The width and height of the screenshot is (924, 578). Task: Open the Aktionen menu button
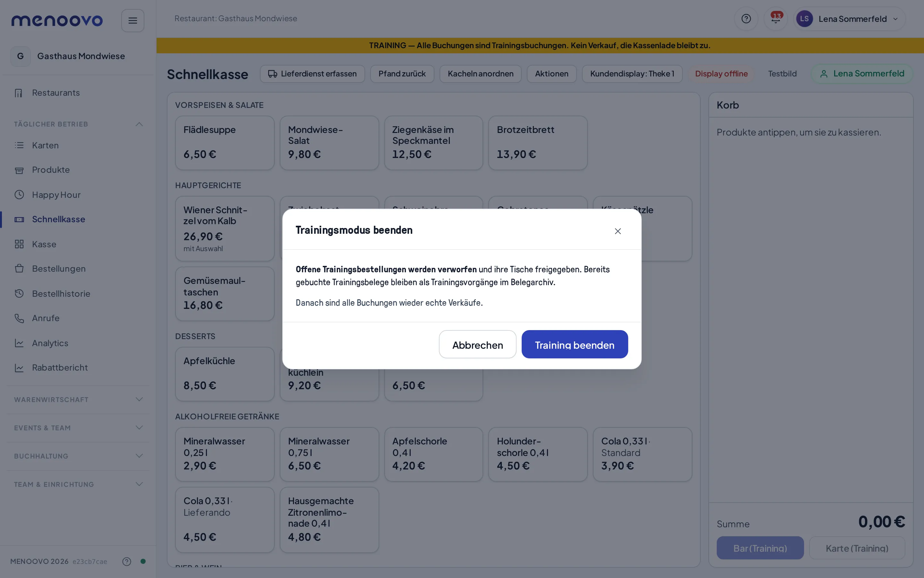coord(551,74)
